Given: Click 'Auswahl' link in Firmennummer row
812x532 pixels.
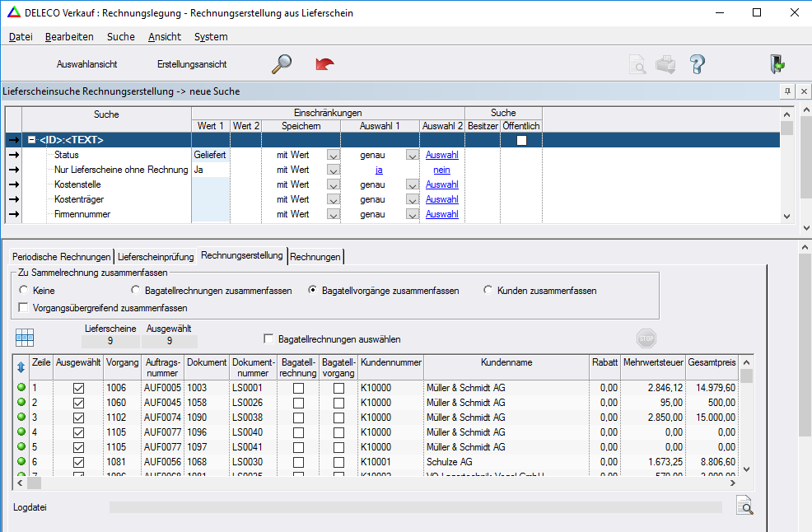Looking at the screenshot, I should point(442,214).
